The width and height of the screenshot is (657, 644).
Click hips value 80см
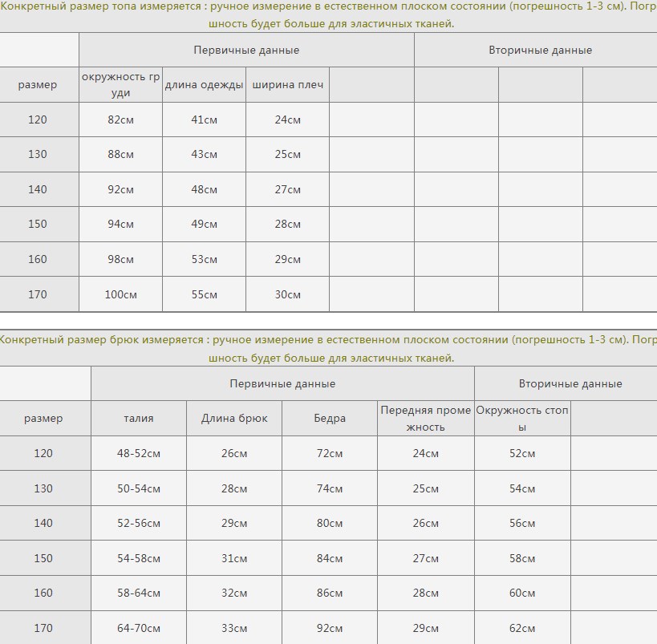tap(330, 524)
